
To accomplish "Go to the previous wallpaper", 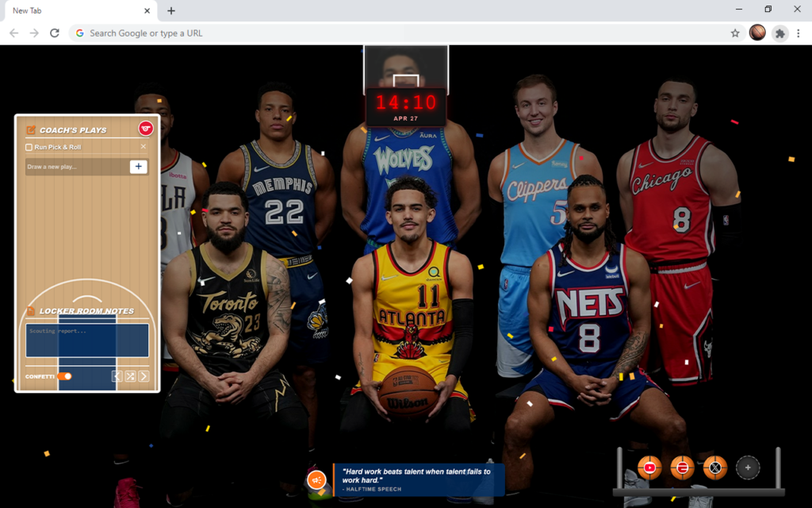I will [x=117, y=376].
